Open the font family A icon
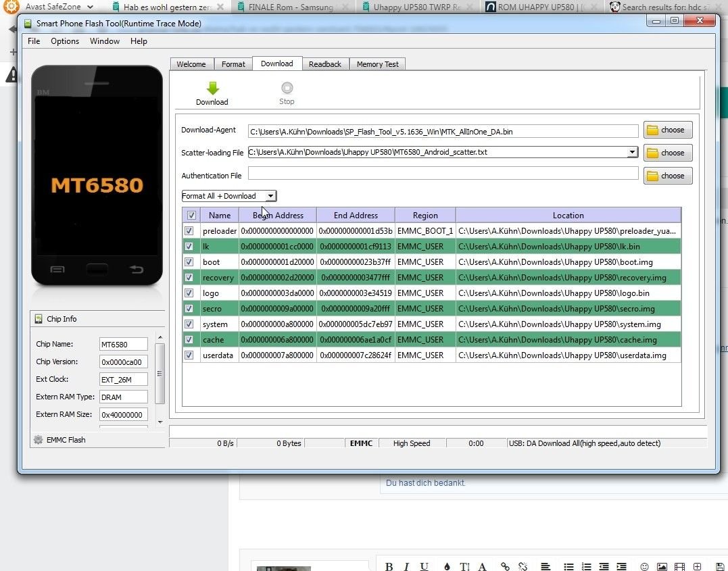 point(483,566)
